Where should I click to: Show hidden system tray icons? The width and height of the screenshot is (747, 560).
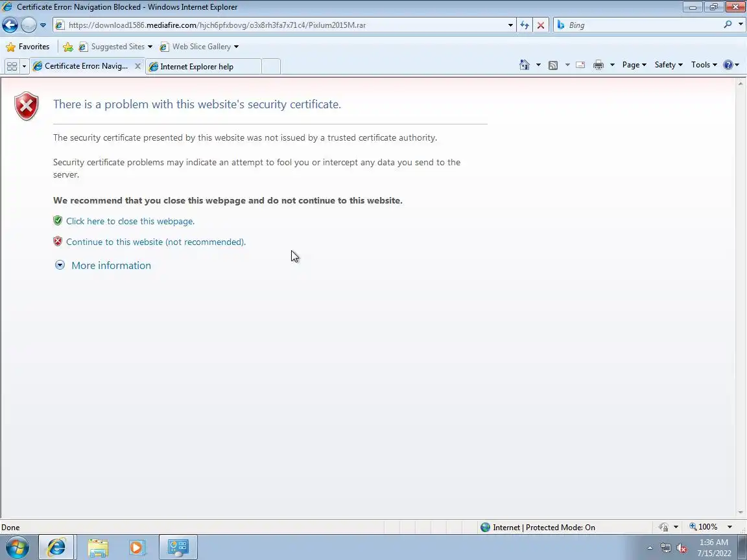tap(650, 548)
